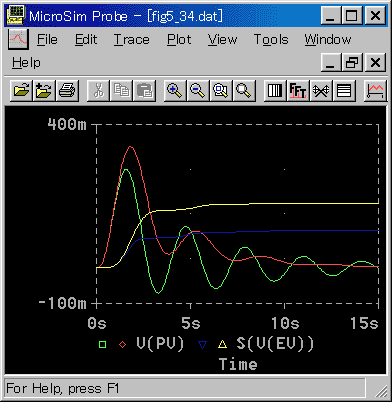Click the yellow triangle trace marker

click(x=222, y=344)
